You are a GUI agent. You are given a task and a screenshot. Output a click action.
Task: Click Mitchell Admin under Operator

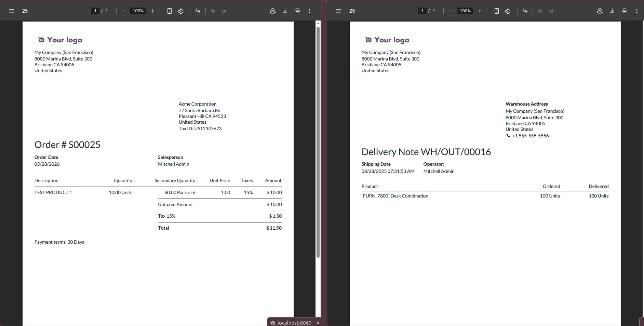439,171
